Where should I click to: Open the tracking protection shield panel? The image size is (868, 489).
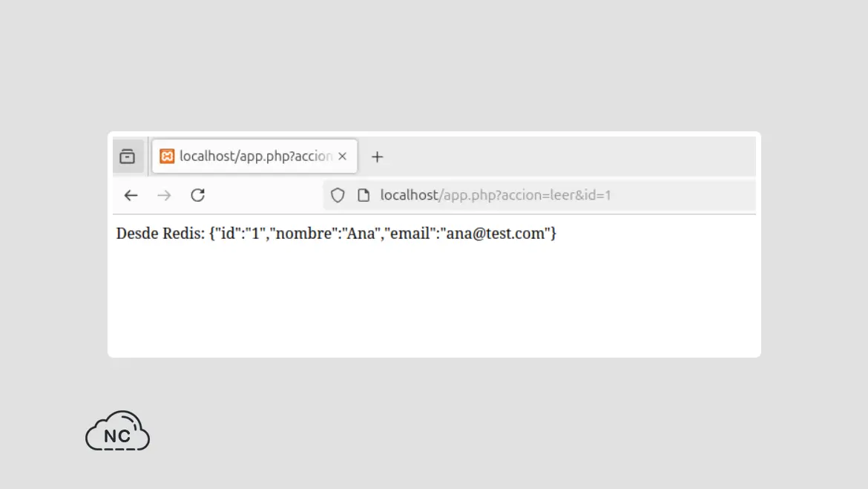click(338, 195)
